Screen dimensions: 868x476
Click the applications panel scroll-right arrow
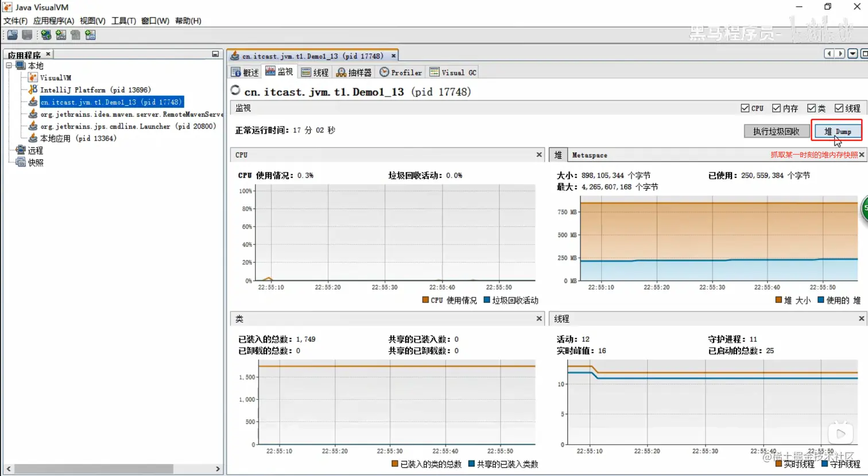coord(218,469)
